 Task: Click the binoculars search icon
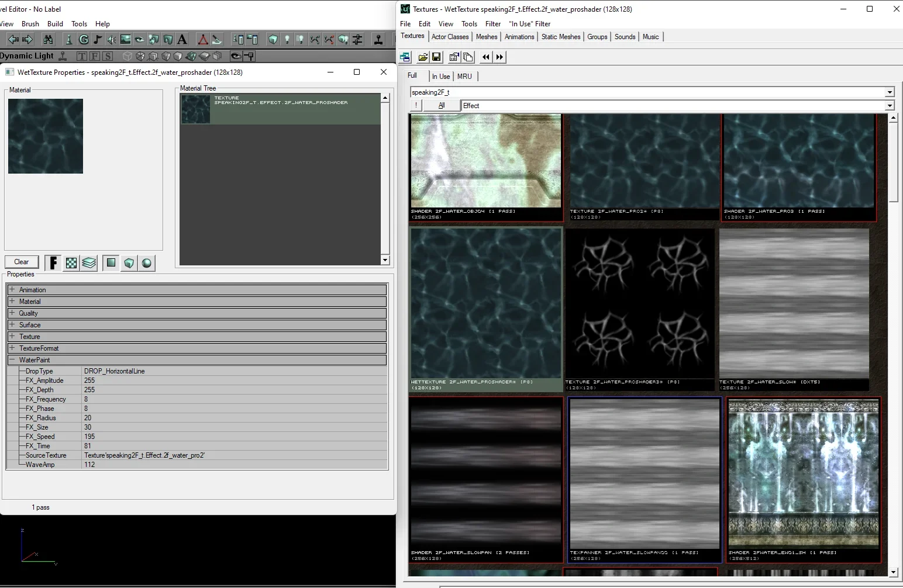pyautogui.click(x=48, y=39)
